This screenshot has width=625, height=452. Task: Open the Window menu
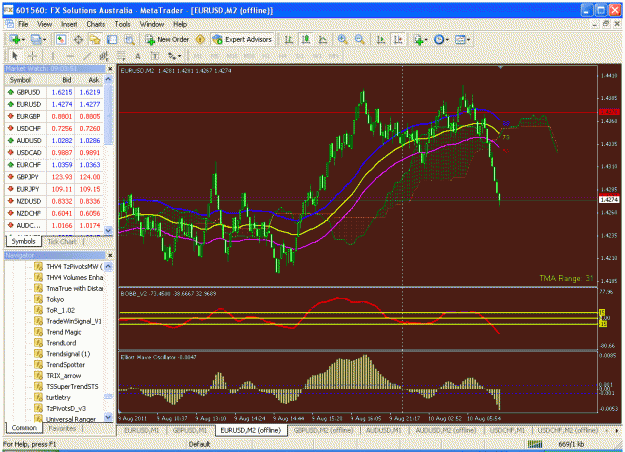151,24
